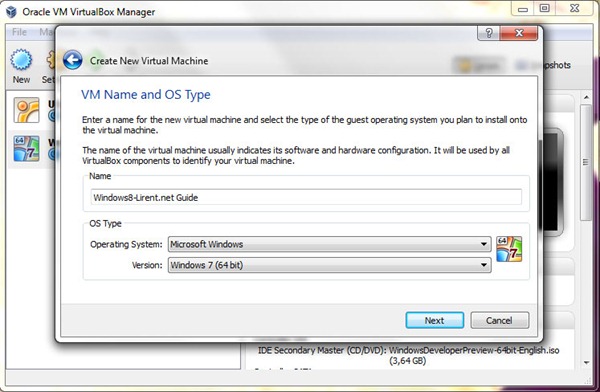Viewport: 600px width, 392px height.
Task: Click the scrollbar down arrow at bottom right
Action: click(586, 362)
